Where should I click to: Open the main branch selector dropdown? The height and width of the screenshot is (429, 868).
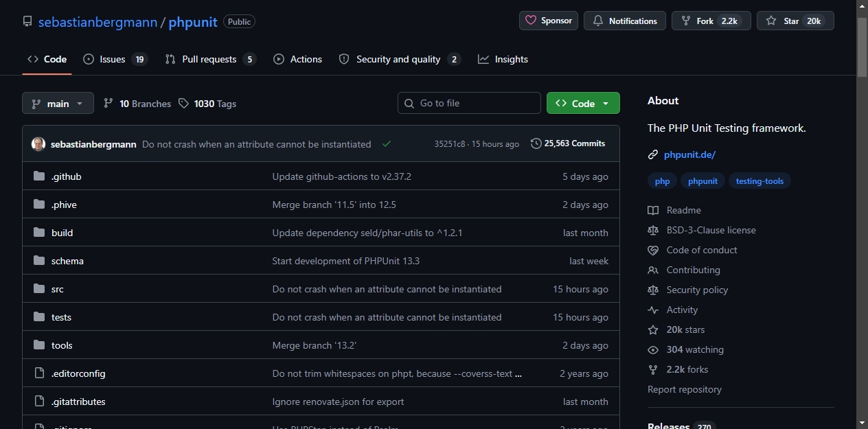tap(58, 104)
